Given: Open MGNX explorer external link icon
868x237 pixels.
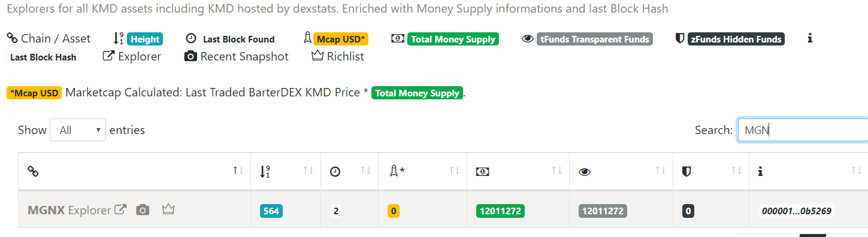Looking at the screenshot, I should [120, 210].
